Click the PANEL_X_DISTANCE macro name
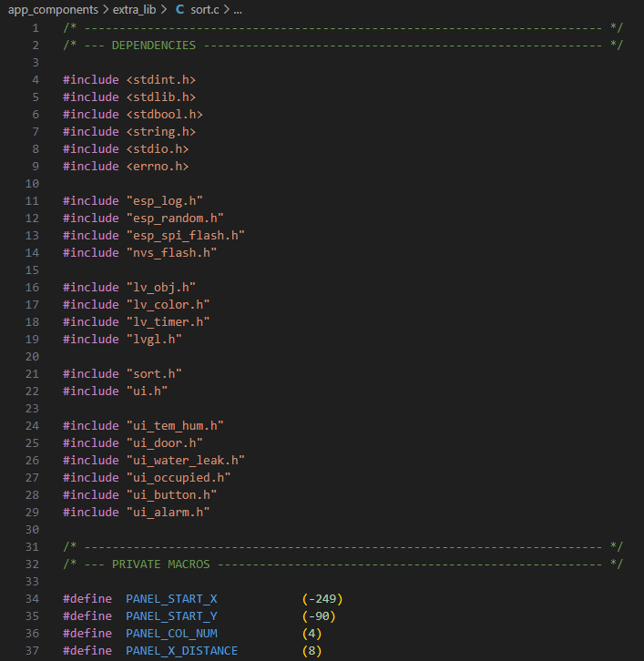 tap(182, 651)
